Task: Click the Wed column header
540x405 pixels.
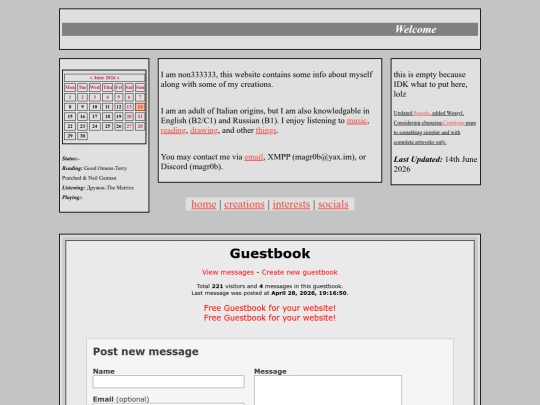Action: coord(95,87)
